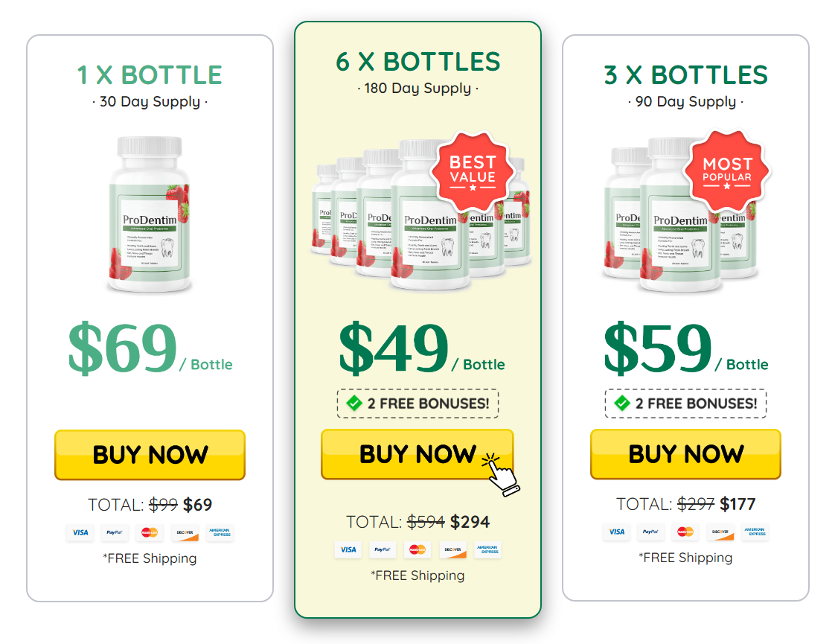Click the PayPal icon under the 6 bottles offer

point(383,549)
